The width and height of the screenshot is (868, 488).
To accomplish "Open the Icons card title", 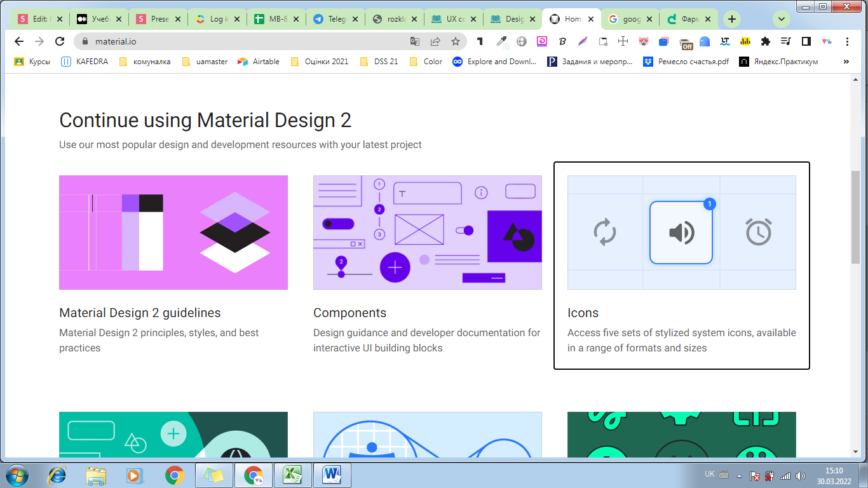I will [583, 313].
